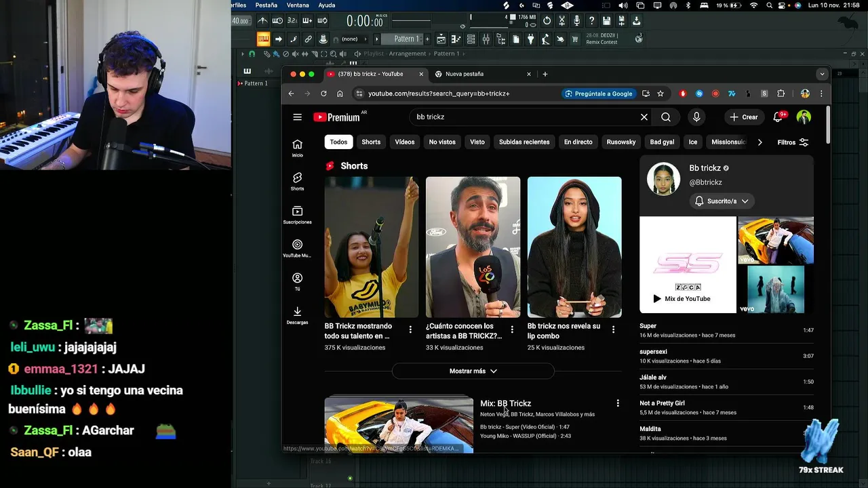Image resolution: width=868 pixels, height=488 pixels.
Task: Click FL Studio save project icon
Action: pyautogui.click(x=606, y=20)
